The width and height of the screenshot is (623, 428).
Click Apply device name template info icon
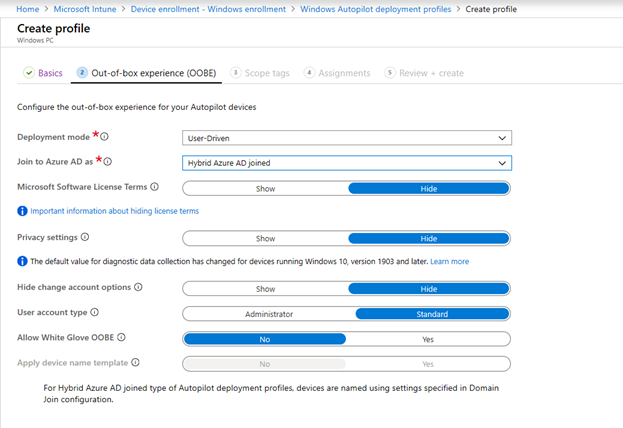pos(135,363)
